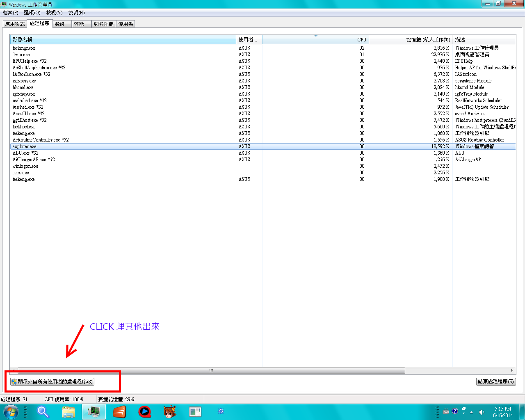Open the taskbar clock showing 3:13 PM
This screenshot has height=420, width=525.
tap(503, 412)
